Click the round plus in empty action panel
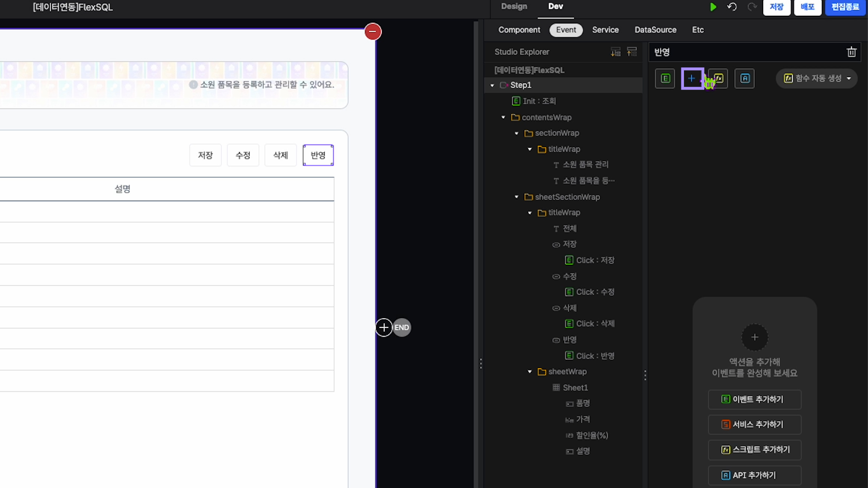Screen dimensions: 868x488 pos(755,337)
